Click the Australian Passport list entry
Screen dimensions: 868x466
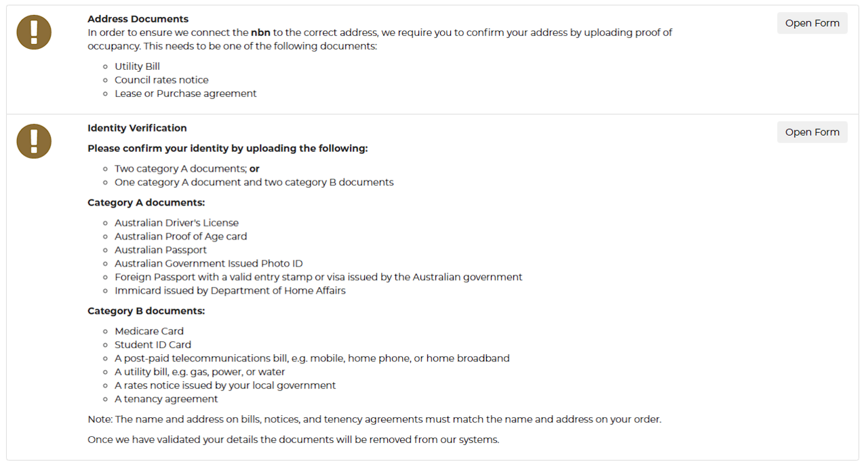tap(160, 250)
